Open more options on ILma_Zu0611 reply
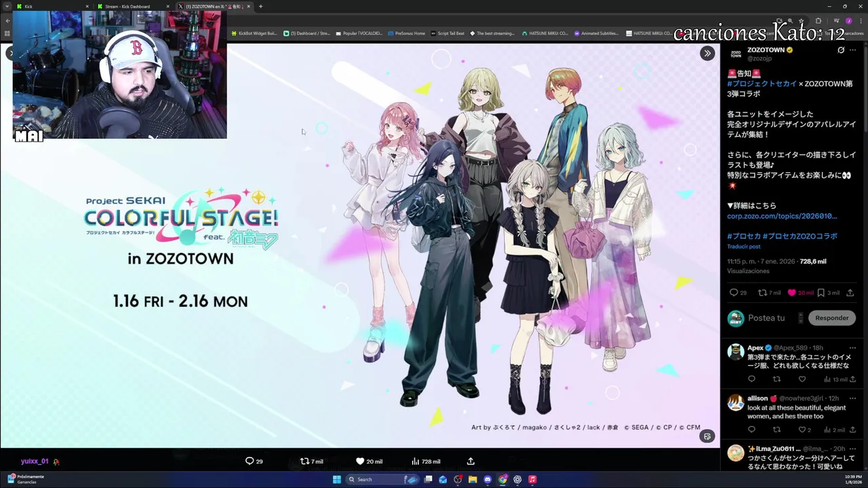Screen dimensions: 868x488 (853, 449)
